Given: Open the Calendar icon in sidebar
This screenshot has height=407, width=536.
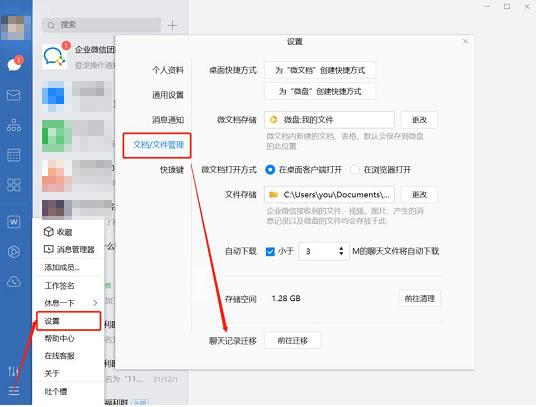Looking at the screenshot, I should 14,155.
